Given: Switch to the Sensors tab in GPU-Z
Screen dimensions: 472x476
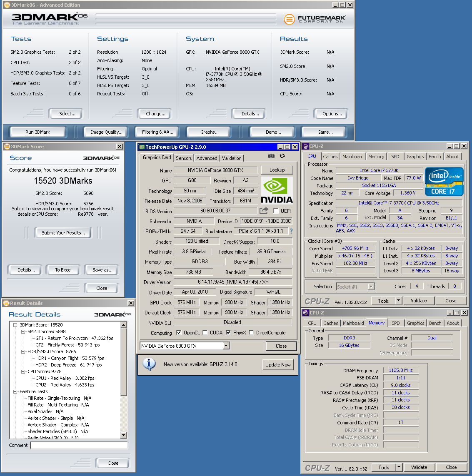Looking at the screenshot, I should point(184,158).
